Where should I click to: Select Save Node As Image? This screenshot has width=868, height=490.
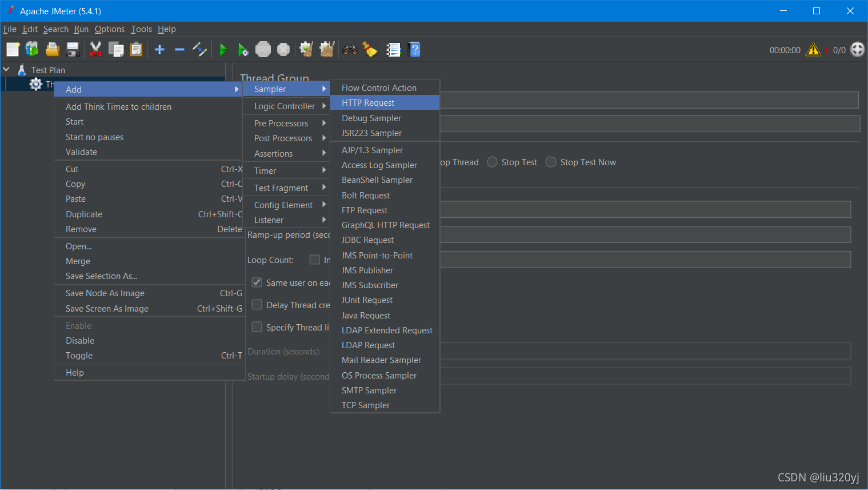pos(149,293)
